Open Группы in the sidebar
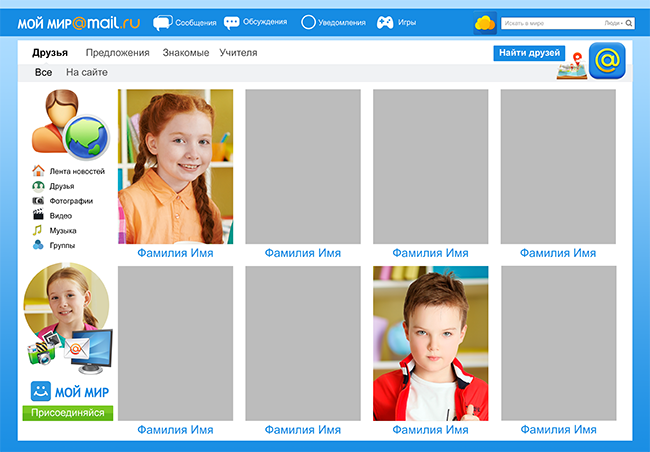The width and height of the screenshot is (650, 452). coord(62,245)
